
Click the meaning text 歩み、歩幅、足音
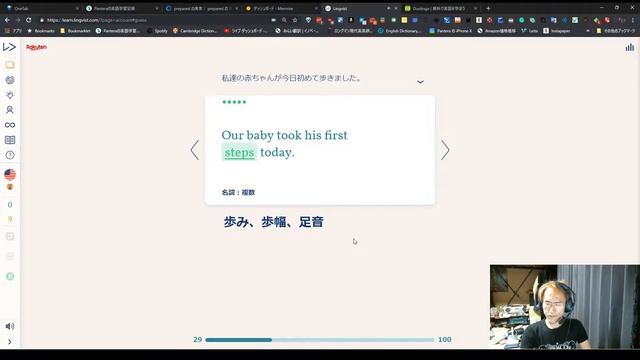pyautogui.click(x=273, y=222)
